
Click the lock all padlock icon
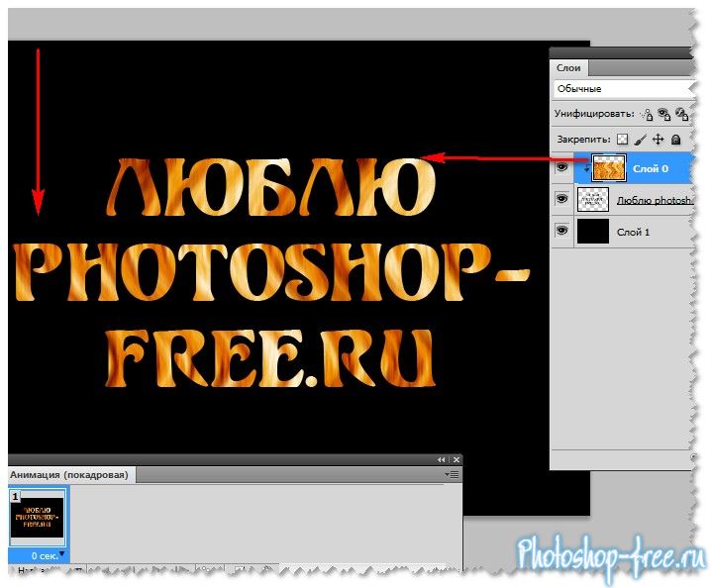tap(676, 140)
